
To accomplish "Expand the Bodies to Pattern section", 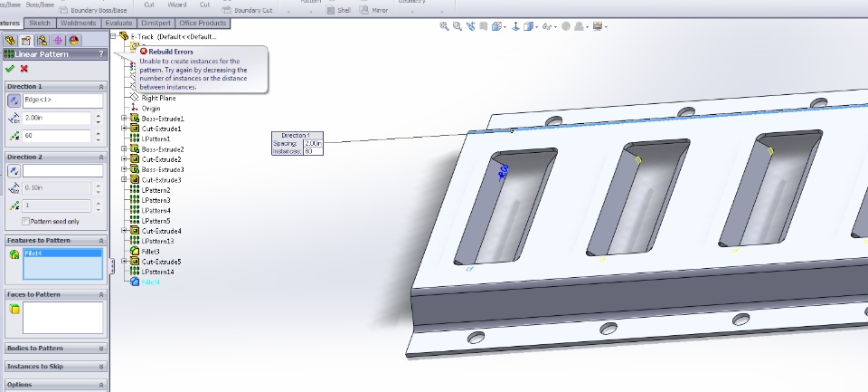I will point(101,349).
